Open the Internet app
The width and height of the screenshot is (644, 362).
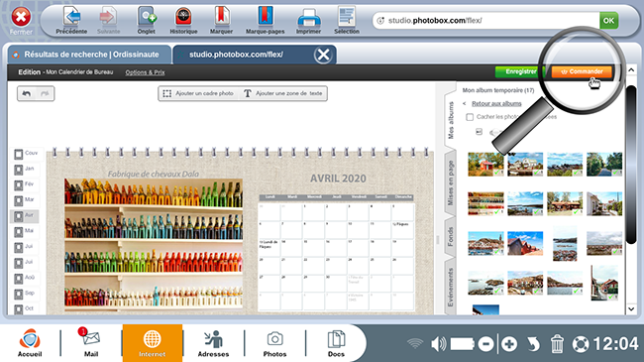tap(152, 343)
